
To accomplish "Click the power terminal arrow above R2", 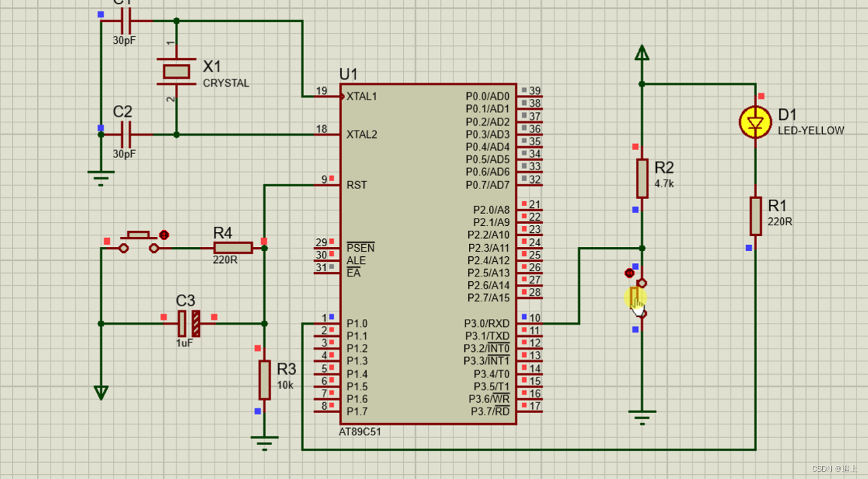I will point(642,53).
